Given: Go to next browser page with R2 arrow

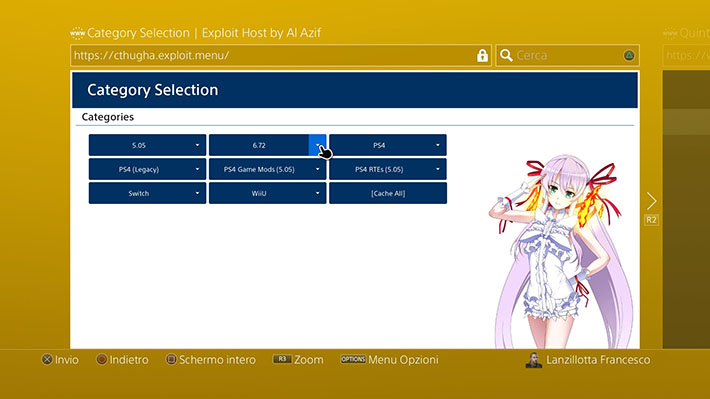Looking at the screenshot, I should 651,201.
